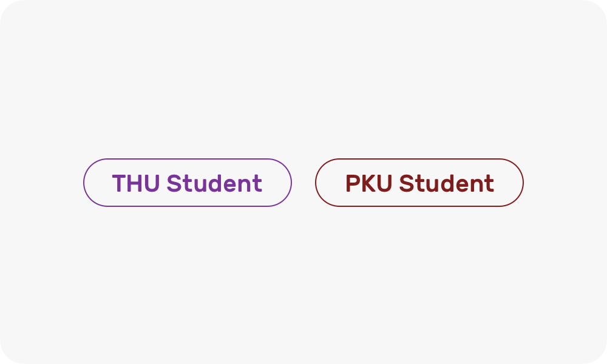
Task: Click the badge labeled PKU Student
Action: coord(419,183)
